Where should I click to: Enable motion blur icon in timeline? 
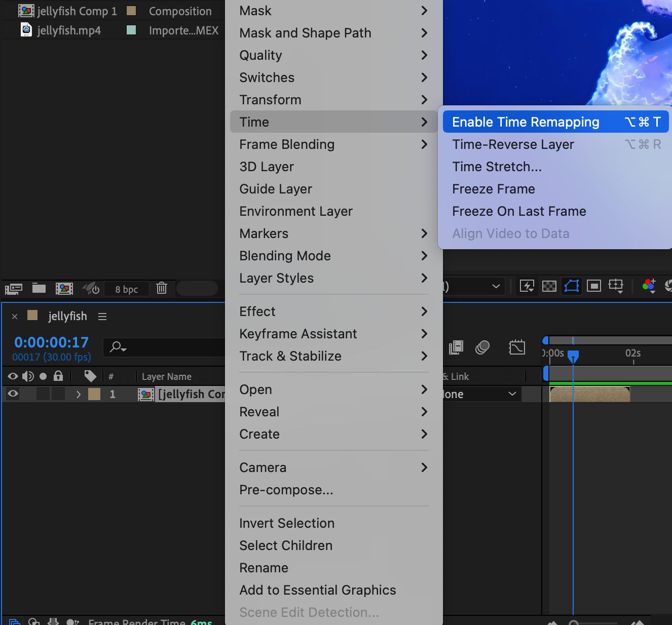pyautogui.click(x=482, y=347)
